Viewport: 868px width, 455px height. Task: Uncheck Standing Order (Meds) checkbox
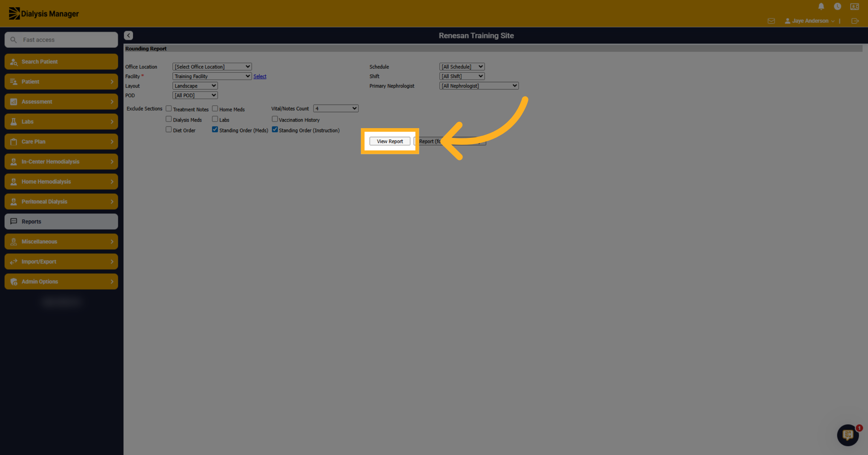click(x=215, y=130)
